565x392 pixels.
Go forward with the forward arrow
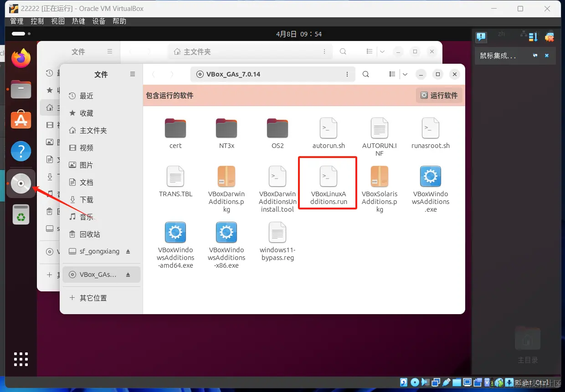click(172, 74)
